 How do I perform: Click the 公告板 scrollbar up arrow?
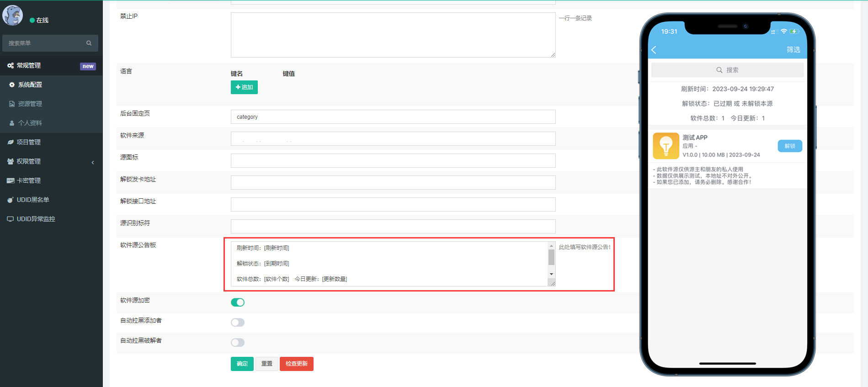point(551,246)
